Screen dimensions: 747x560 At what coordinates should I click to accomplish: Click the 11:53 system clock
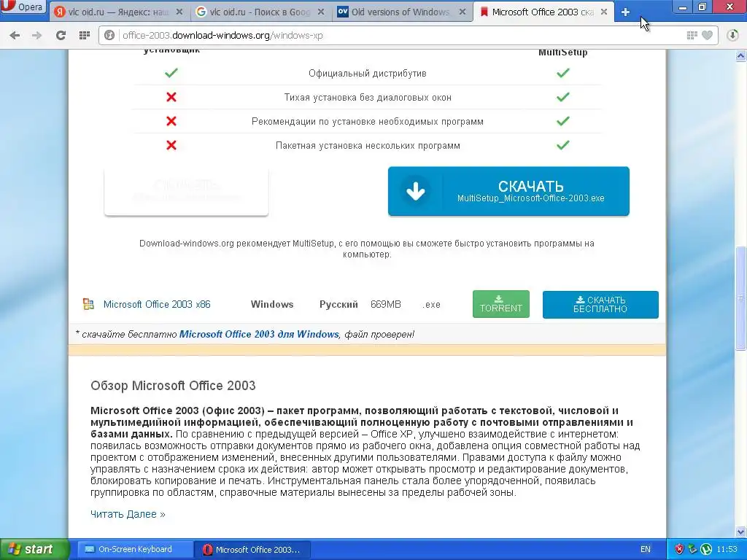point(727,549)
